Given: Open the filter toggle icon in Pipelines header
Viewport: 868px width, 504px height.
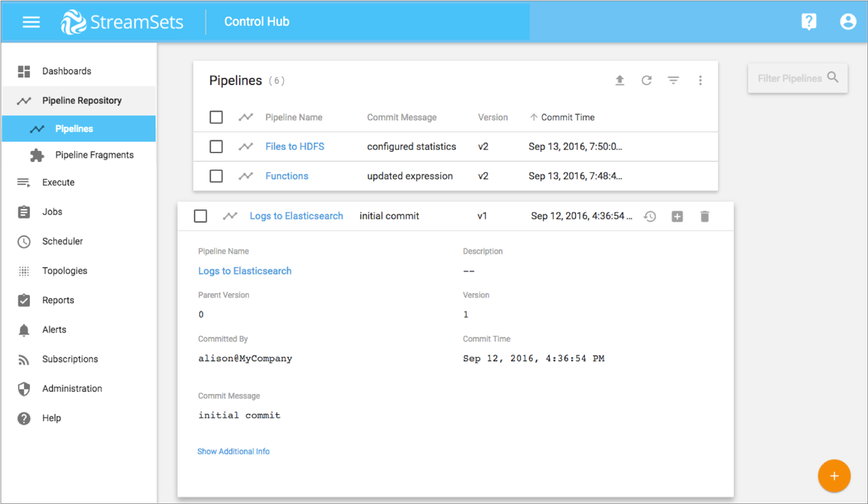Looking at the screenshot, I should 673,80.
